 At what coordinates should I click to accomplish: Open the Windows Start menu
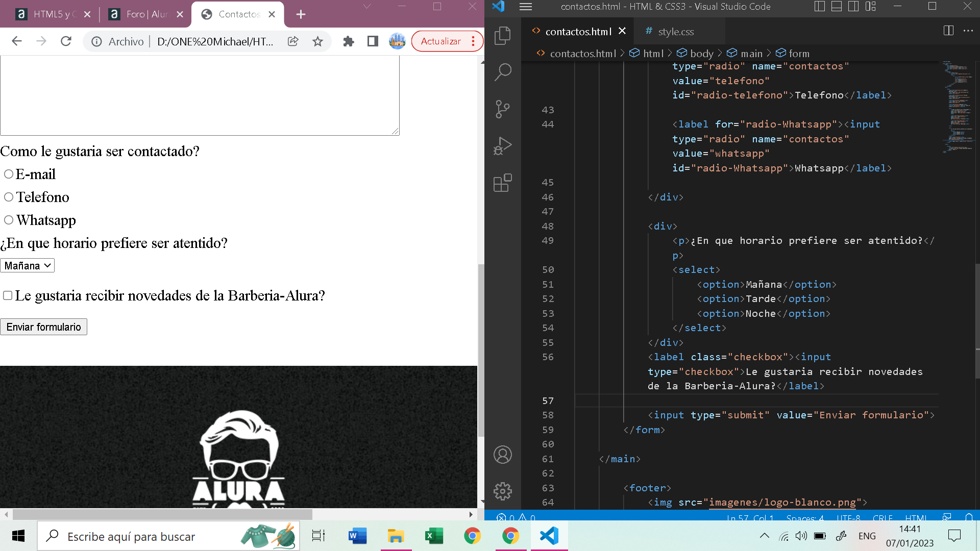[18, 536]
